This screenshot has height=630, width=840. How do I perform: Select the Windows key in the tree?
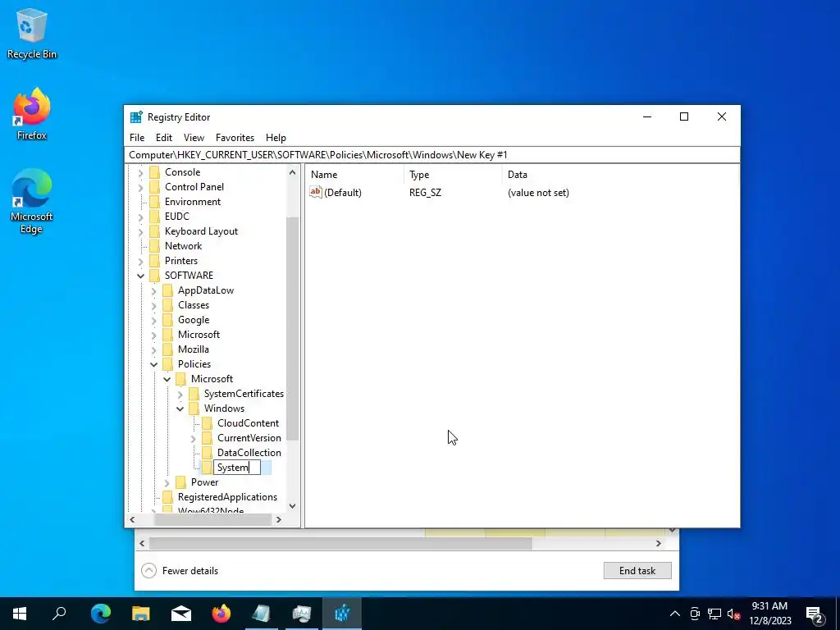(224, 409)
